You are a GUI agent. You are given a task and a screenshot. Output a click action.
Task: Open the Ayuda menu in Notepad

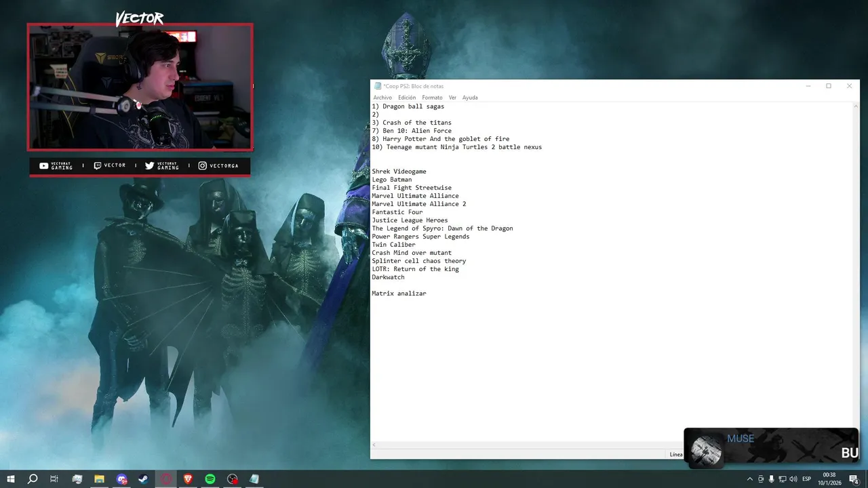click(470, 98)
